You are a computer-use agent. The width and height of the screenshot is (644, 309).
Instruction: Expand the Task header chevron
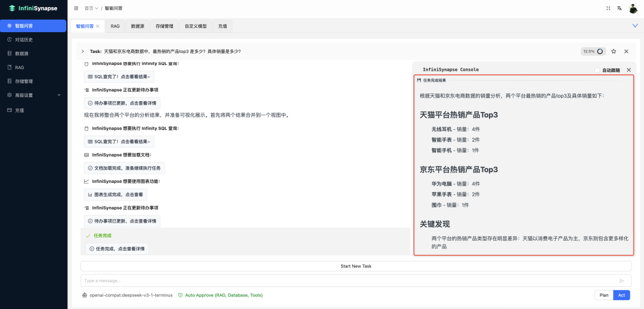pos(82,52)
